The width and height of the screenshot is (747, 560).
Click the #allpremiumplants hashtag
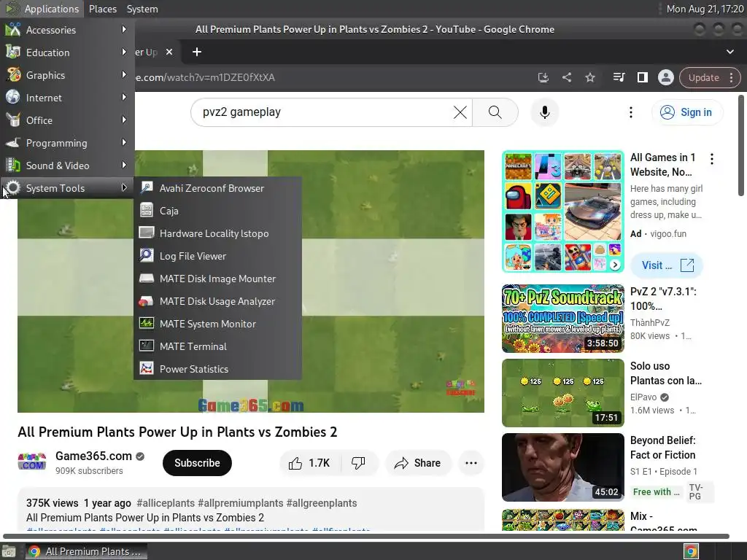click(241, 503)
